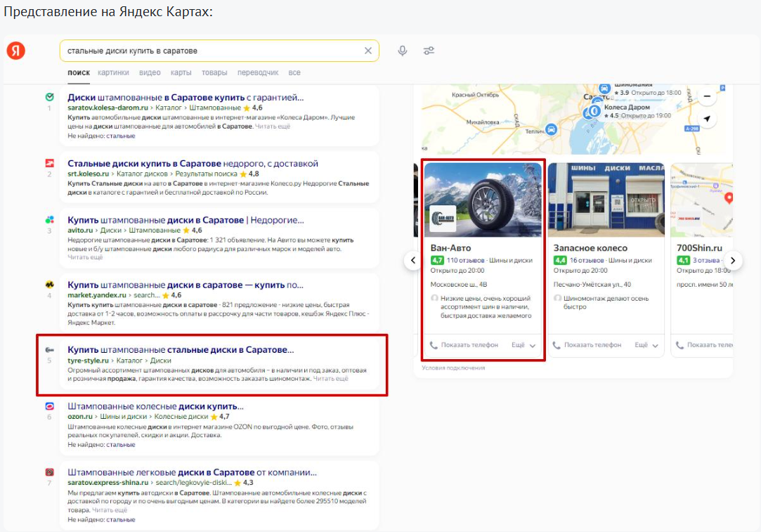The image size is (761, 532).
Task: Switch to the 'видео' tab
Action: 150,72
